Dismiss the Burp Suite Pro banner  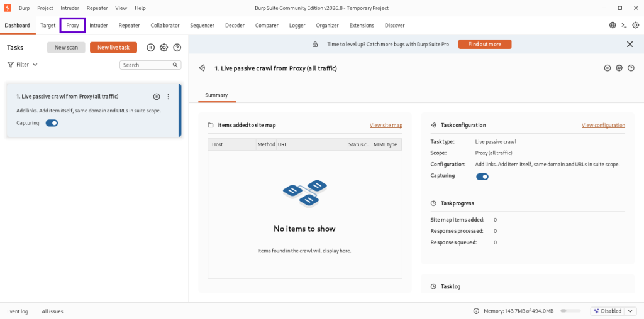630,45
